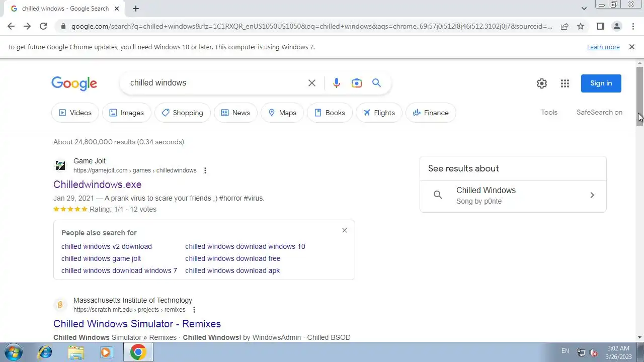Open the Scratch MIT result options menu

pyautogui.click(x=194, y=310)
